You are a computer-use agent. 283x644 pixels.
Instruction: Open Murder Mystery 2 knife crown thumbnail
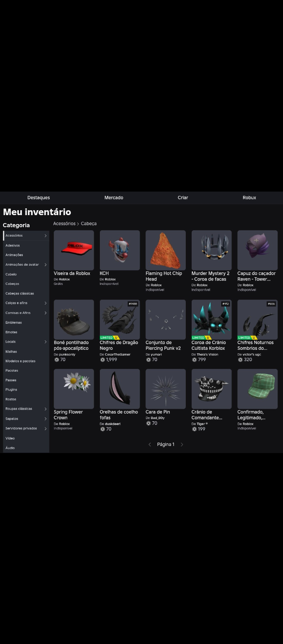click(211, 250)
